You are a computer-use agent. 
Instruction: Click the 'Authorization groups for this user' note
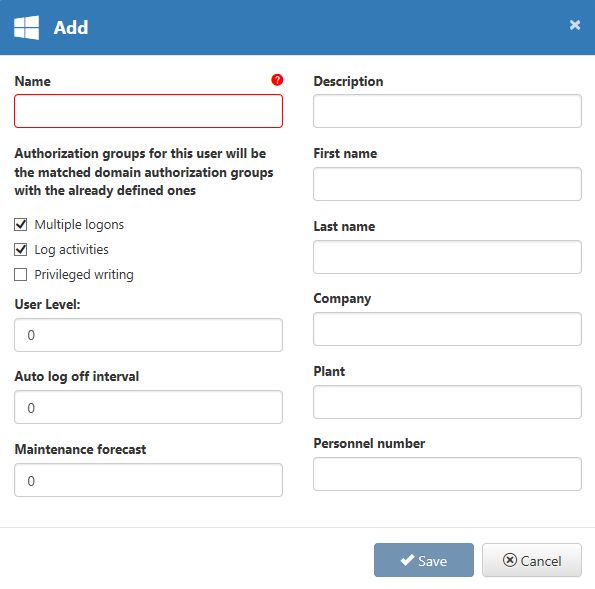tap(144, 172)
